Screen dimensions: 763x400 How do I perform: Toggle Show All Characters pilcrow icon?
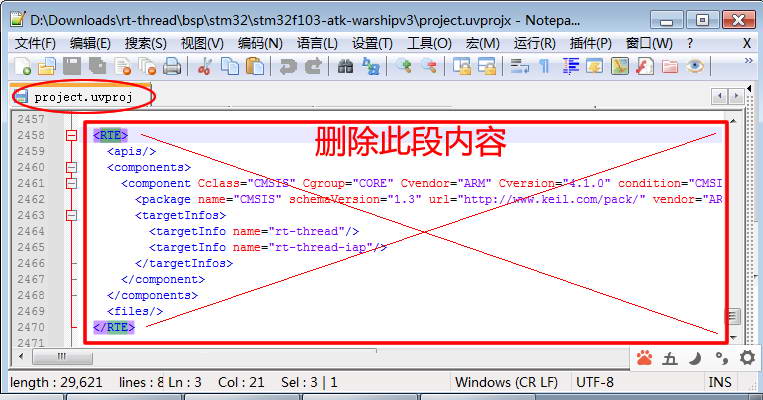pyautogui.click(x=544, y=66)
